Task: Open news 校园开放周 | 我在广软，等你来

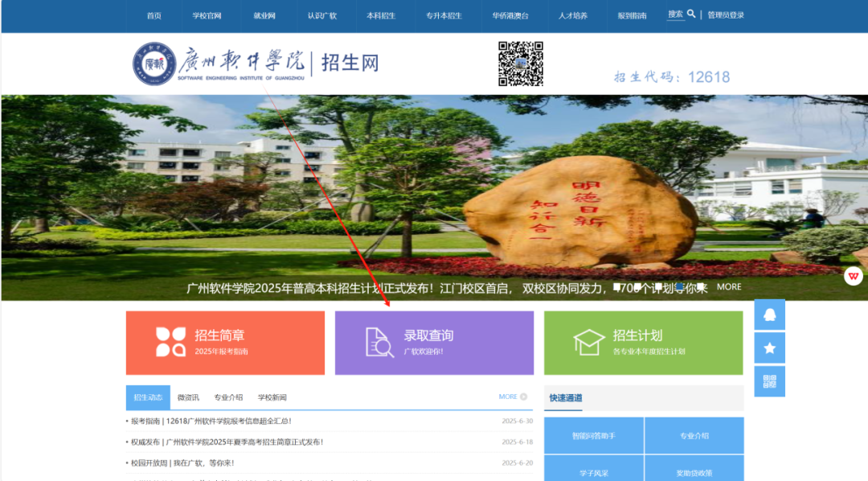Action: point(182,463)
